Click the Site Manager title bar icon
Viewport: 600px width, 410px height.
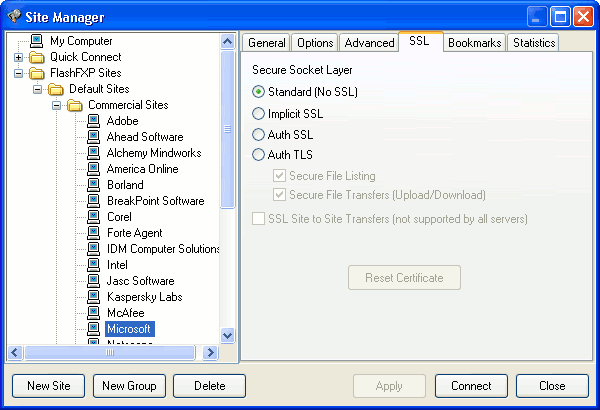(x=14, y=16)
